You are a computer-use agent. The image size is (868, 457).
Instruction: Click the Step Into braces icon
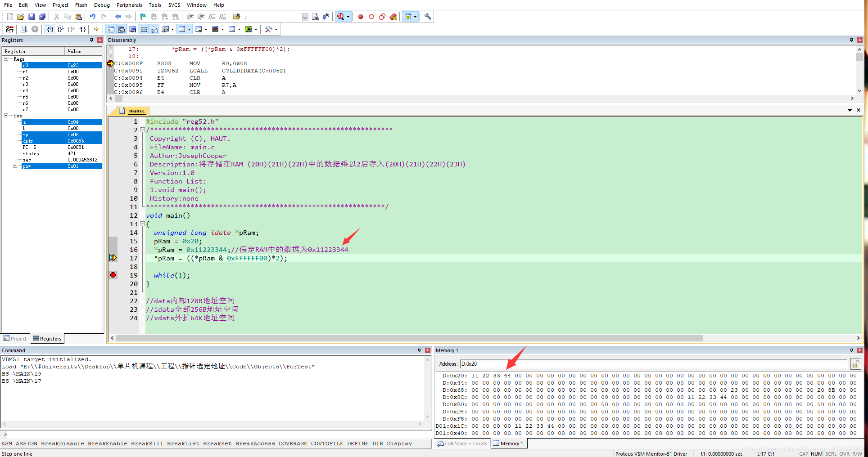[x=50, y=29]
